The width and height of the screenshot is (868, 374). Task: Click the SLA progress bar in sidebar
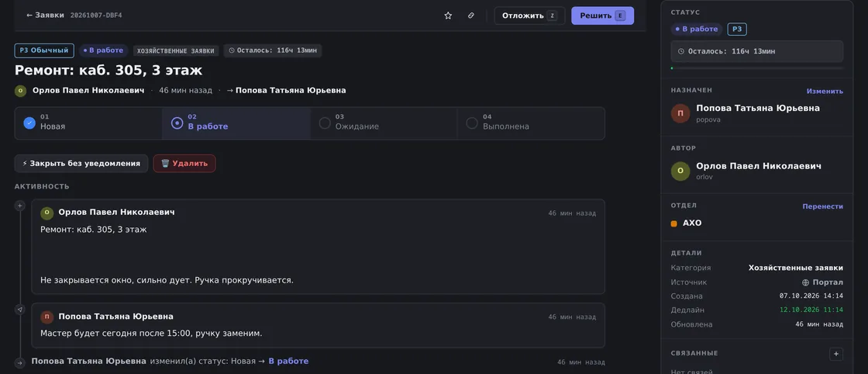[x=757, y=68]
